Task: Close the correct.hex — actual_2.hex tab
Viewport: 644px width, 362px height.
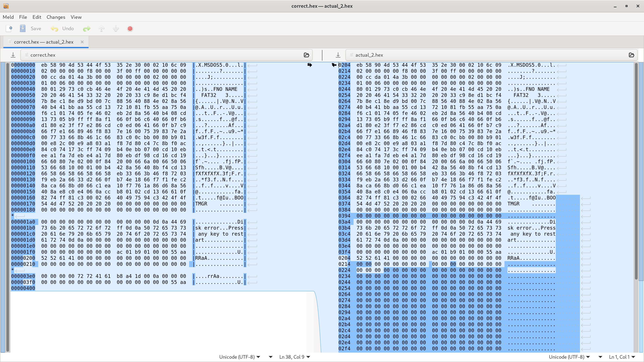Action: point(82,42)
